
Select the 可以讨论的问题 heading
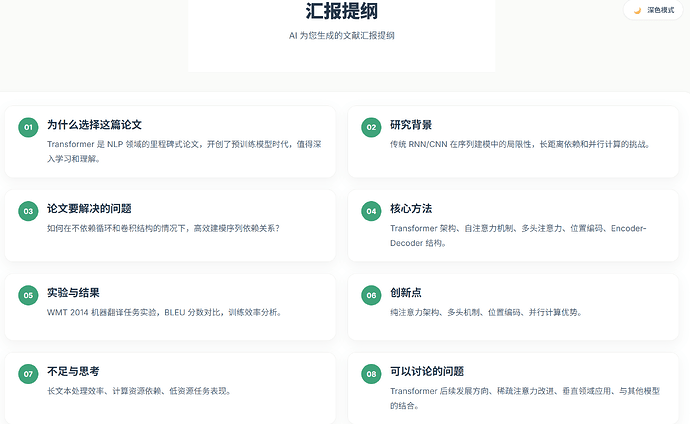[x=427, y=371]
